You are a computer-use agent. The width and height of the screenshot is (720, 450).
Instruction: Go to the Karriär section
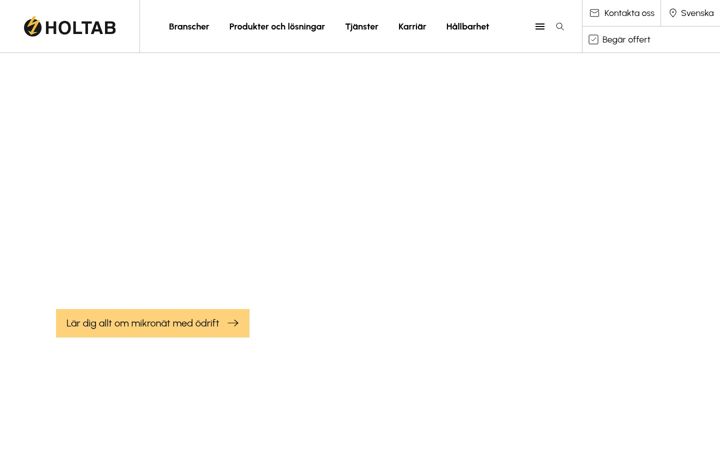(x=412, y=27)
